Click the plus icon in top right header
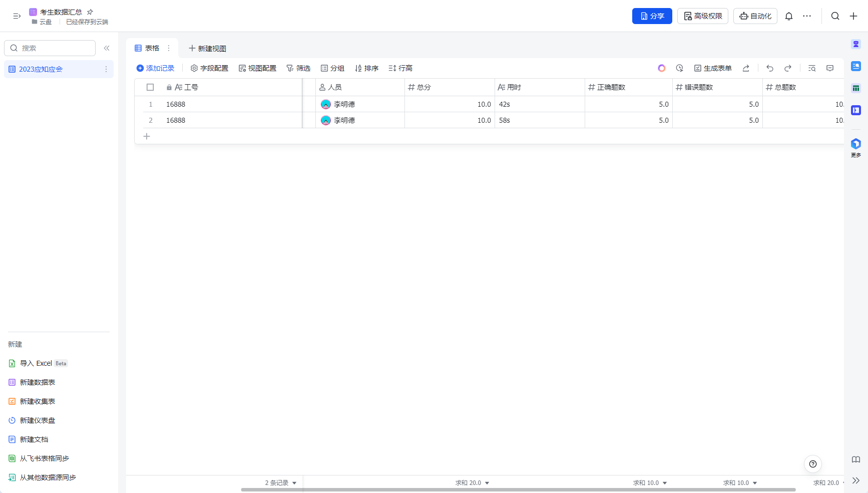Viewport: 868px width, 493px height. click(x=853, y=16)
